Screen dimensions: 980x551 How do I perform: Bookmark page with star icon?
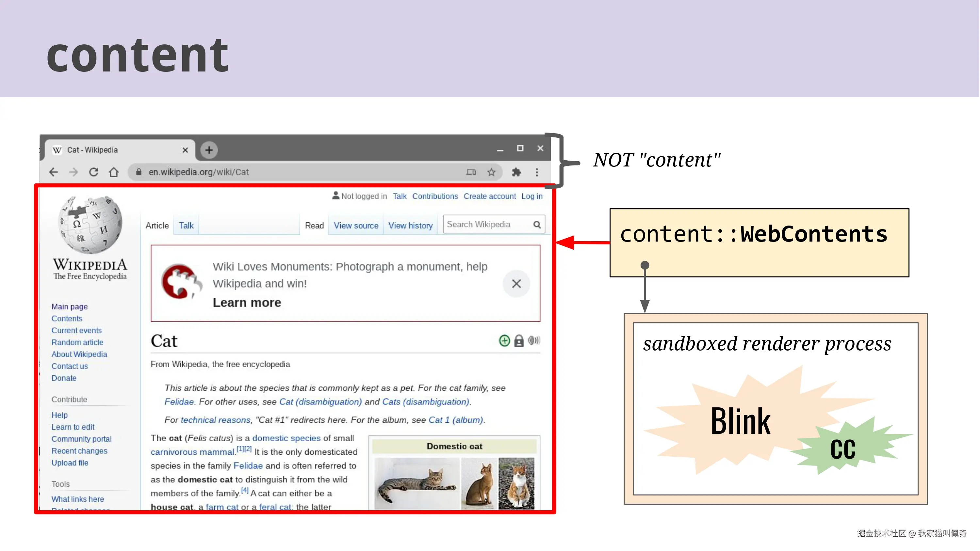pyautogui.click(x=491, y=172)
